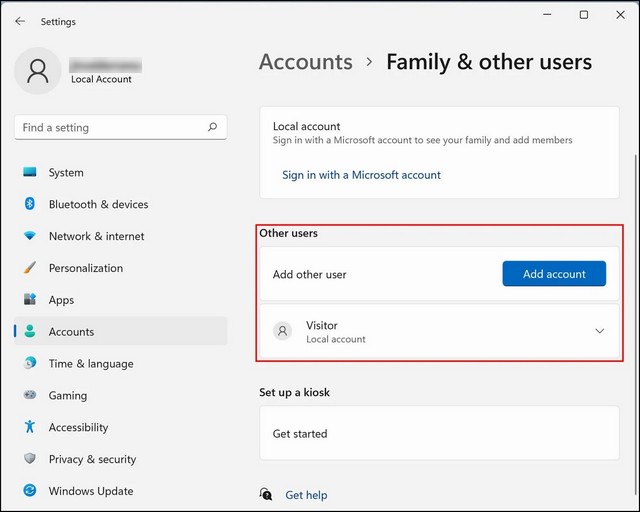Click the search magnifier icon
The width and height of the screenshot is (640, 512).
point(212,127)
